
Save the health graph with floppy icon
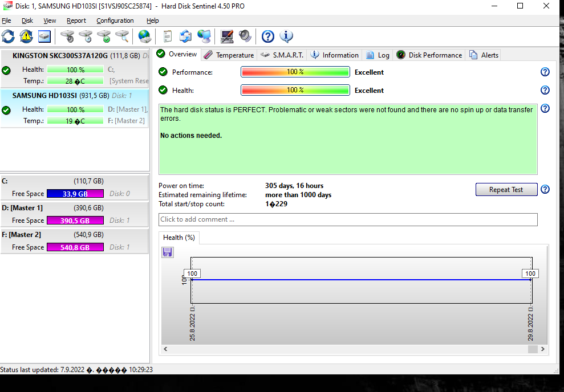pyautogui.click(x=168, y=252)
